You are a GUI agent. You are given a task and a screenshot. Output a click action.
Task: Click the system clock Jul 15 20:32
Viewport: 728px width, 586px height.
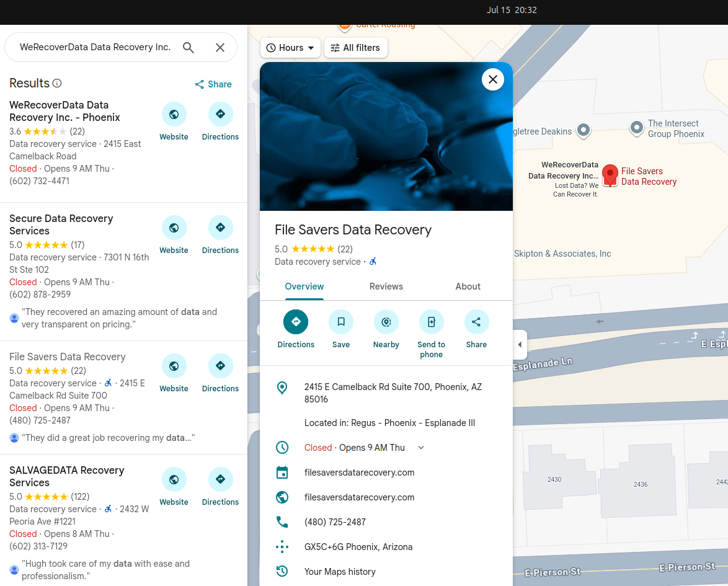point(512,10)
